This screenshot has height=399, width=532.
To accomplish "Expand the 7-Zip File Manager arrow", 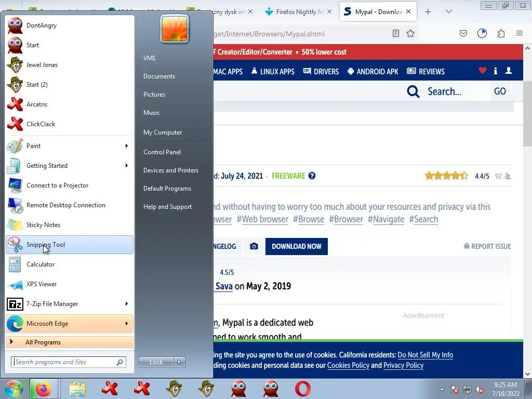I will pyautogui.click(x=127, y=303).
